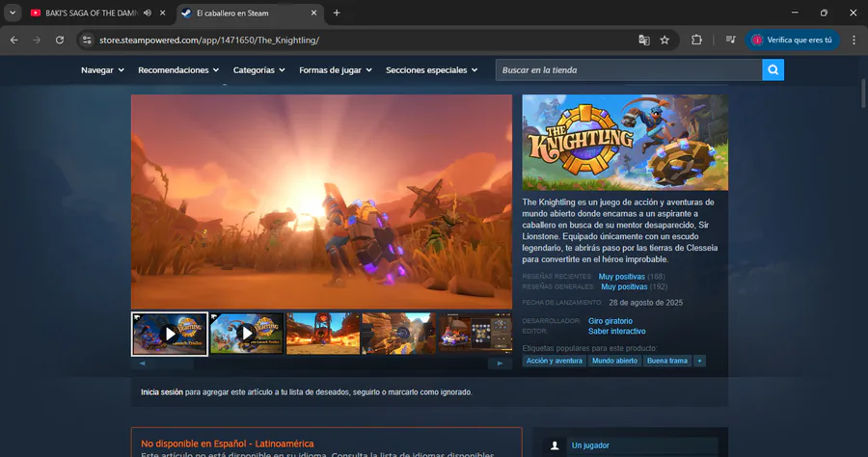Open the Un jugador category link
The width and height of the screenshot is (868, 457).
click(x=590, y=445)
